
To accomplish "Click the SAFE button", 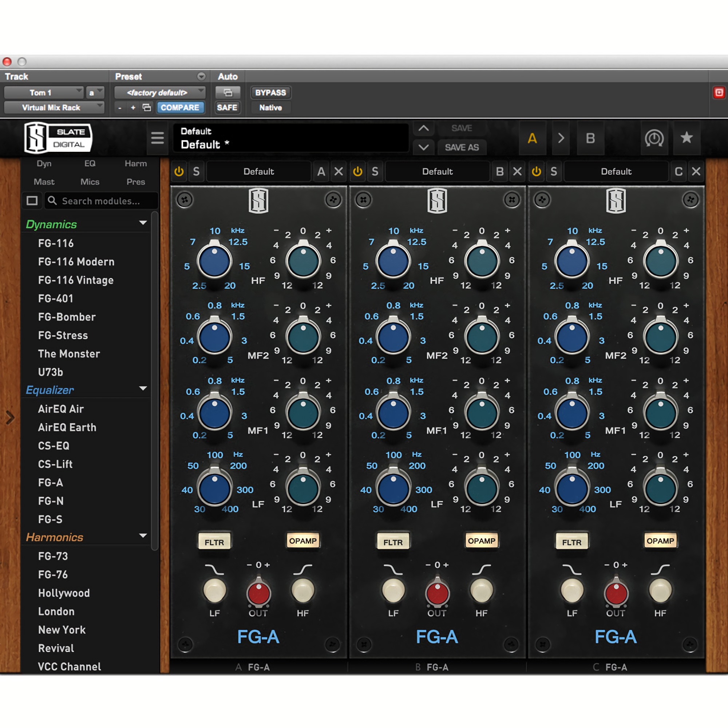I will (227, 108).
